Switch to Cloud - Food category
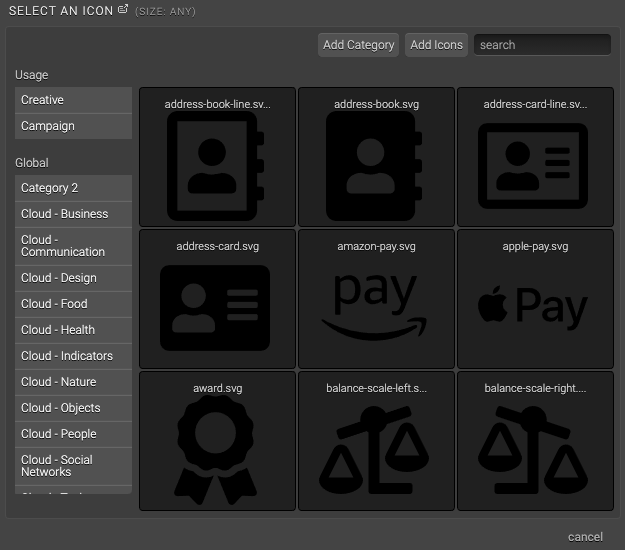The height and width of the screenshot is (550, 625). (x=73, y=304)
